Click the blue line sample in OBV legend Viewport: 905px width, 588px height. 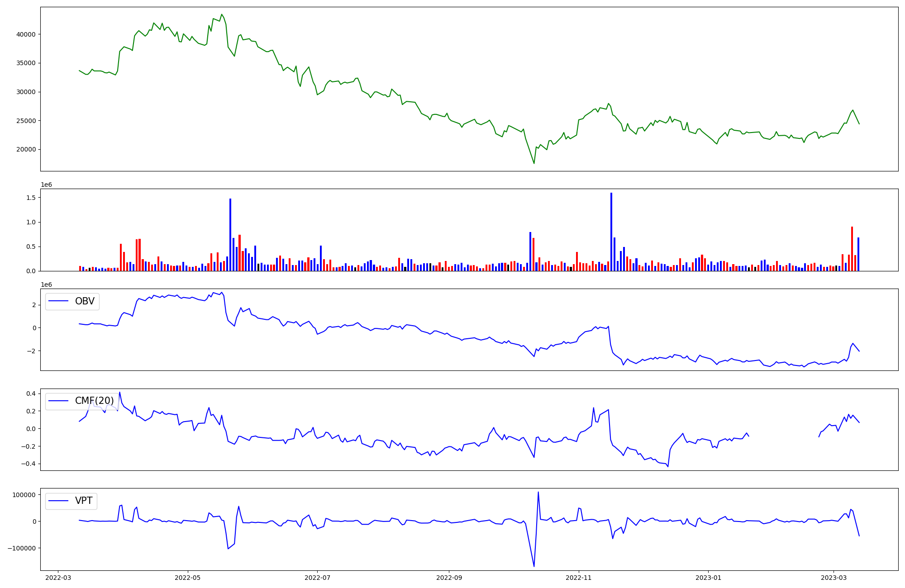[x=58, y=301]
